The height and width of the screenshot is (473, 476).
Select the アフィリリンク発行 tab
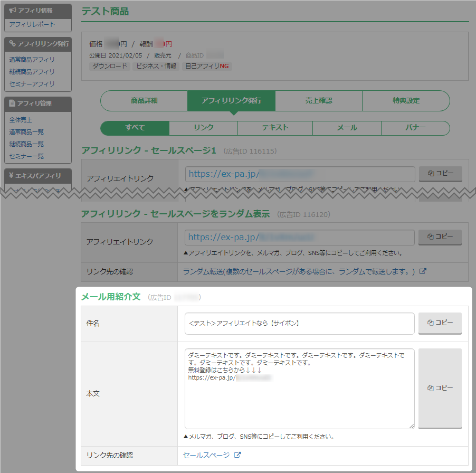coord(231,101)
